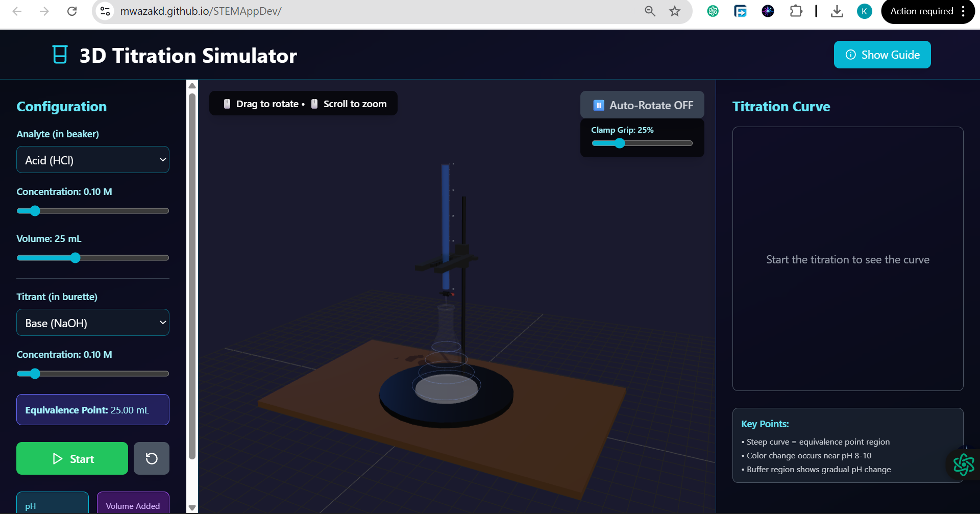This screenshot has width=980, height=514.
Task: Toggle Auto-Rotate OFF button
Action: tap(642, 105)
